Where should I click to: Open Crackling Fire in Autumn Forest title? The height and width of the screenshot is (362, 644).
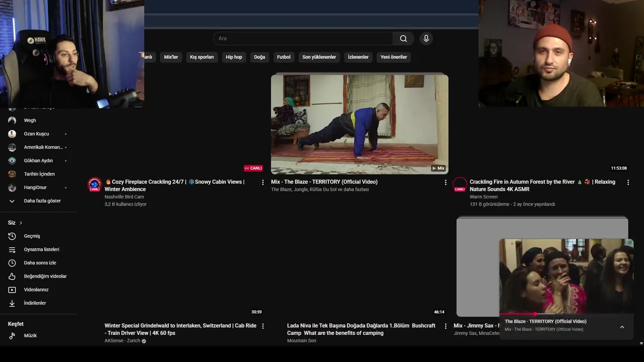(542, 186)
